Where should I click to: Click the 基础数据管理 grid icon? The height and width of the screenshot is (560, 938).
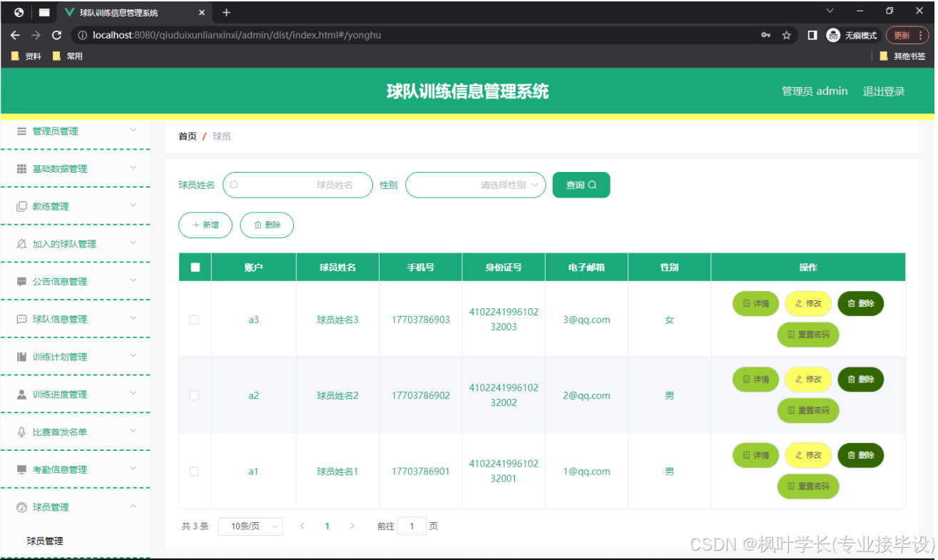coord(21,169)
